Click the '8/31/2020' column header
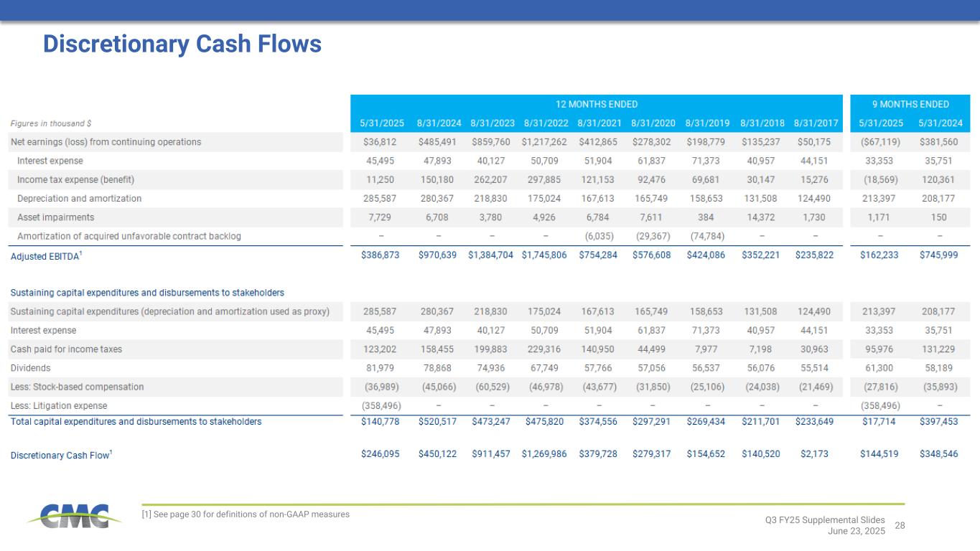The width and height of the screenshot is (980, 551). point(652,123)
